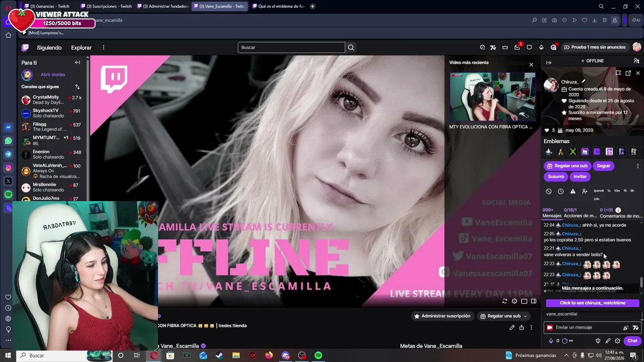644x362 pixels.
Task: Click Regalar una sub in user card
Action: pos(567,166)
